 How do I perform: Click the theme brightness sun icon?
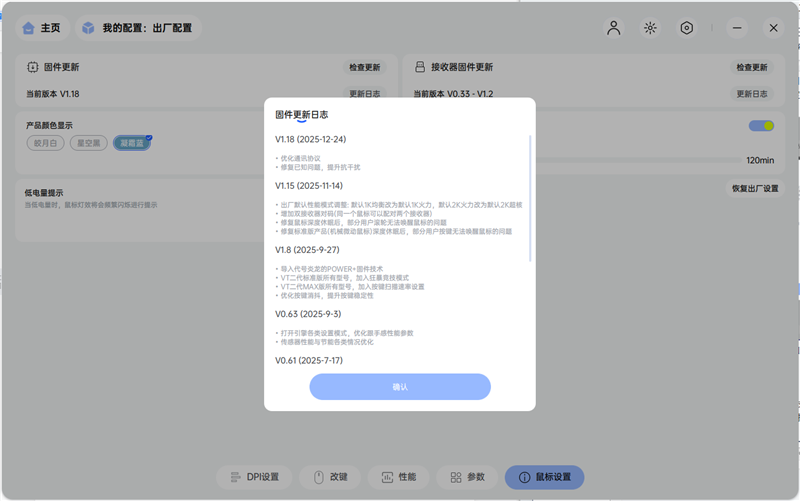point(650,28)
